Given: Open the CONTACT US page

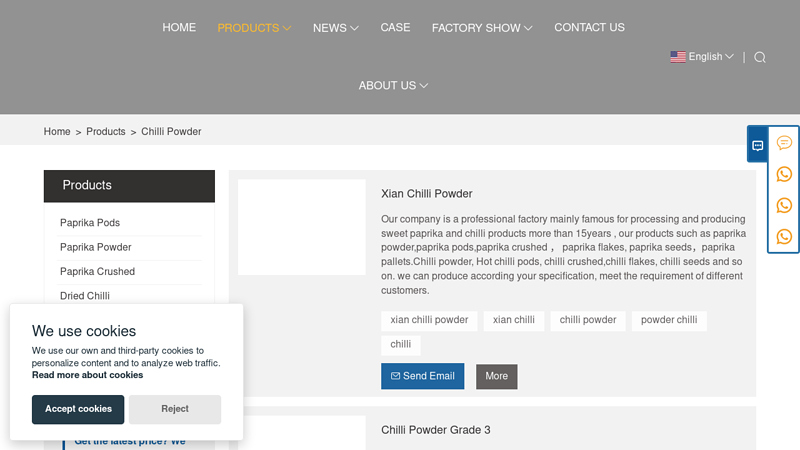Looking at the screenshot, I should [x=589, y=28].
